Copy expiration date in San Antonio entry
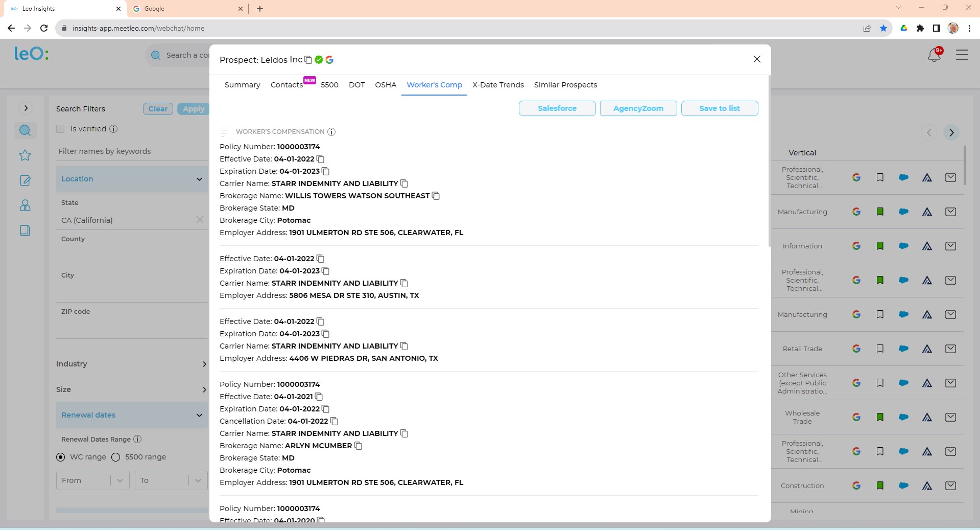This screenshot has width=980, height=530. (x=325, y=334)
